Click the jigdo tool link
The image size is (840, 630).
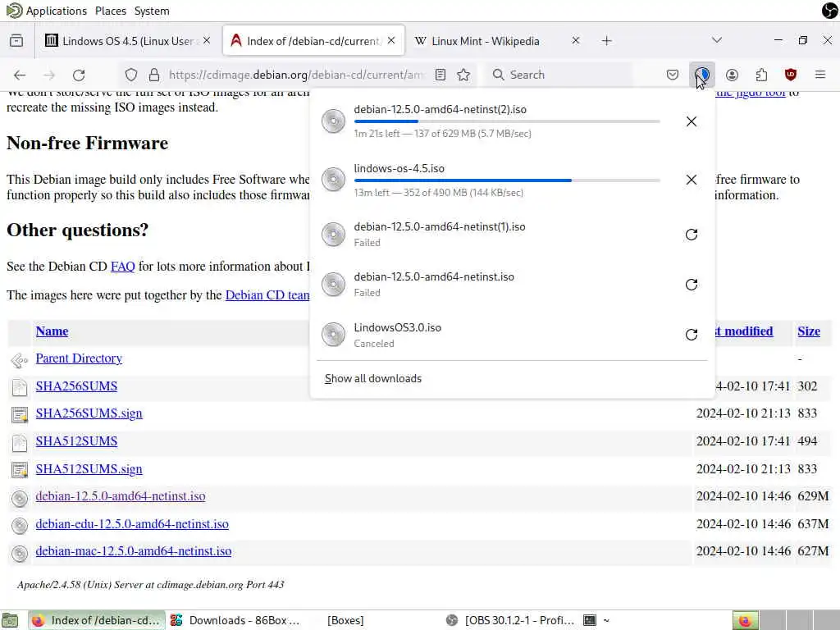click(x=750, y=94)
